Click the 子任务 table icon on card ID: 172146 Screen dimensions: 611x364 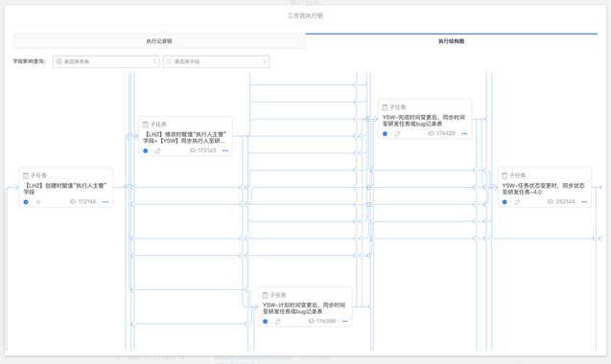tap(26, 176)
